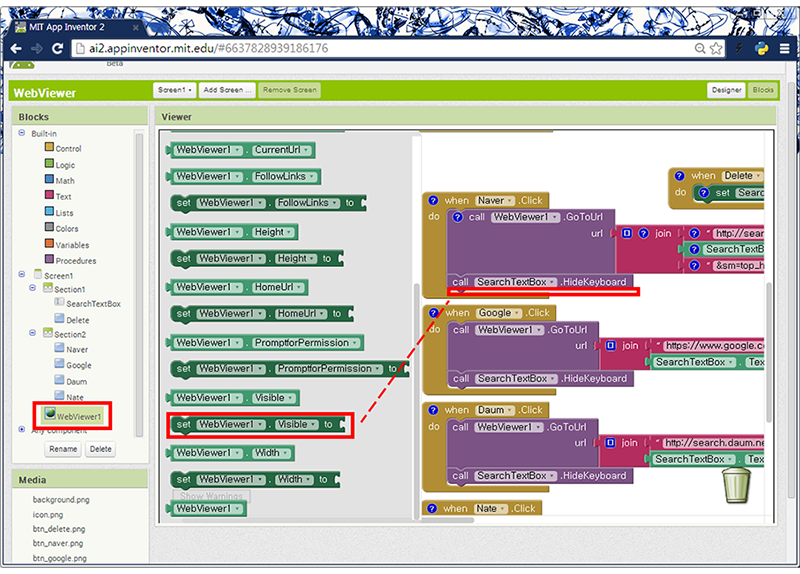Reload the page with the refresh icon

(58, 48)
